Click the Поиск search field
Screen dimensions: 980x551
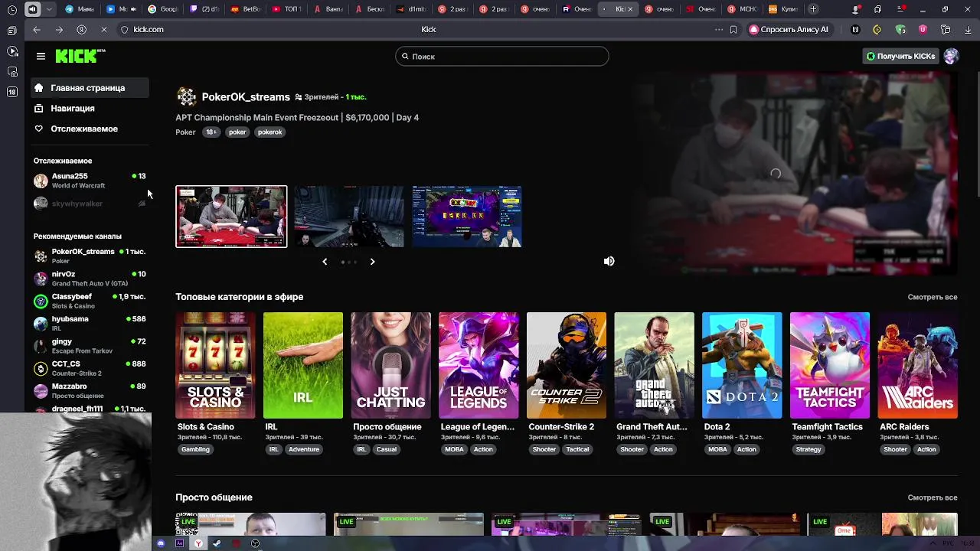(x=502, y=56)
